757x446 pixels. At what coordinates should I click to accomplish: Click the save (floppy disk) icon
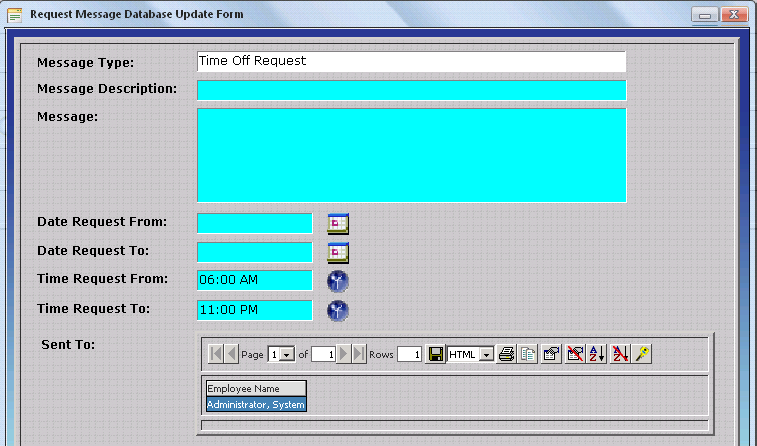pos(435,354)
